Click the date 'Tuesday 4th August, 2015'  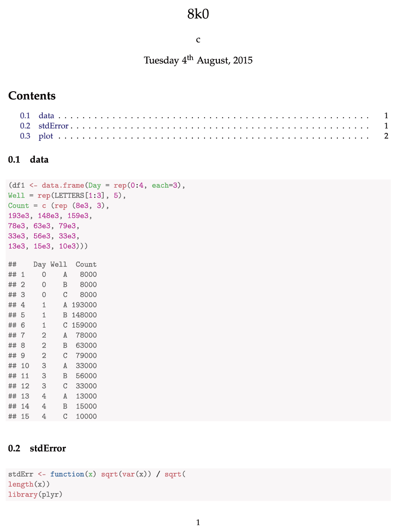click(x=198, y=60)
